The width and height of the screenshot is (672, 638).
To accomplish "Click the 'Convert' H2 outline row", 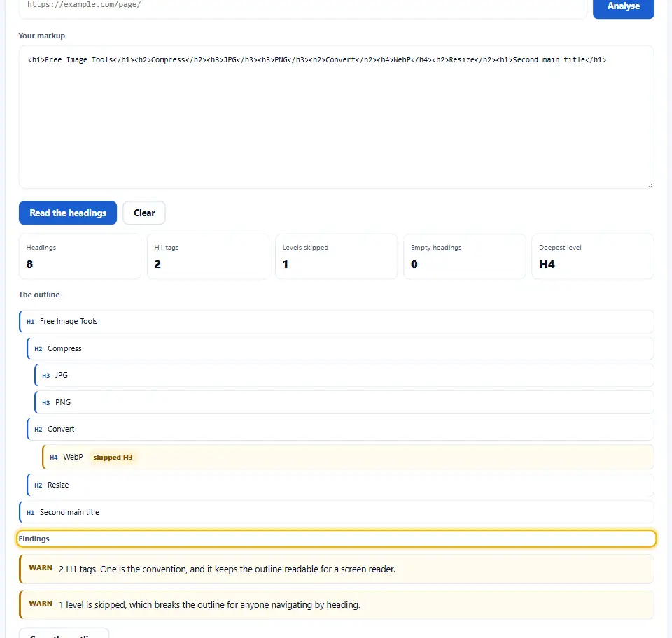I will coord(340,429).
